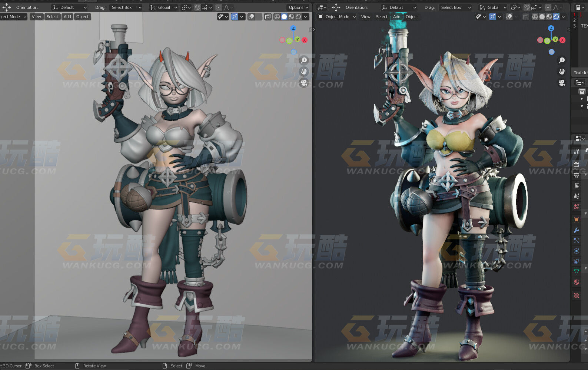This screenshot has width=588, height=370.
Task: Click the zoom icon in rendered viewport
Action: tap(562, 60)
